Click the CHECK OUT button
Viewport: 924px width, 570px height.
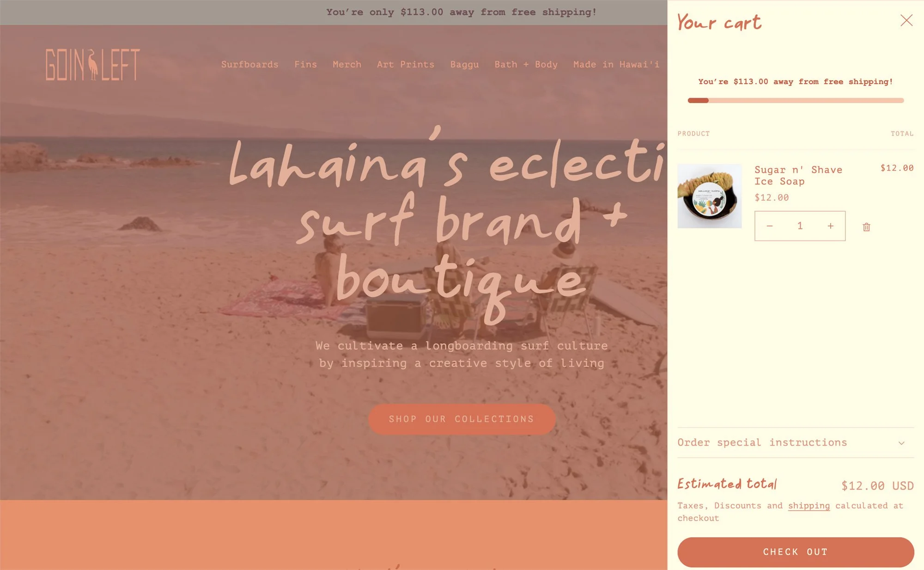pyautogui.click(x=796, y=552)
